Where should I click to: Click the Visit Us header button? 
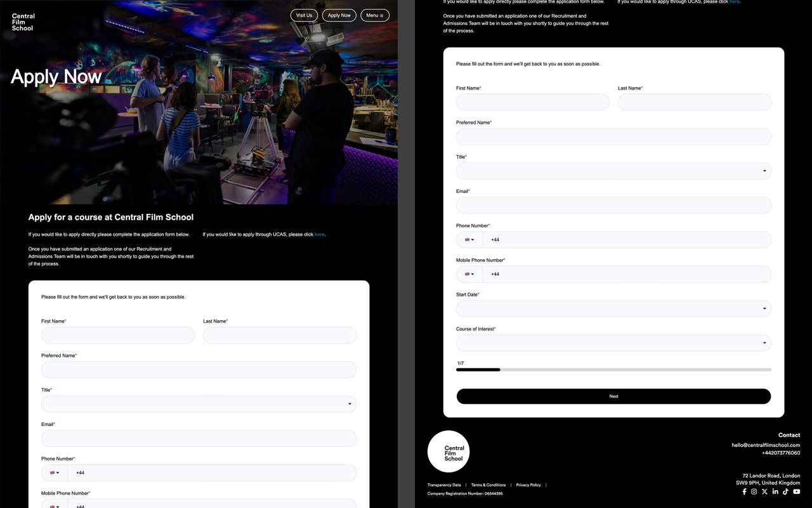(304, 15)
